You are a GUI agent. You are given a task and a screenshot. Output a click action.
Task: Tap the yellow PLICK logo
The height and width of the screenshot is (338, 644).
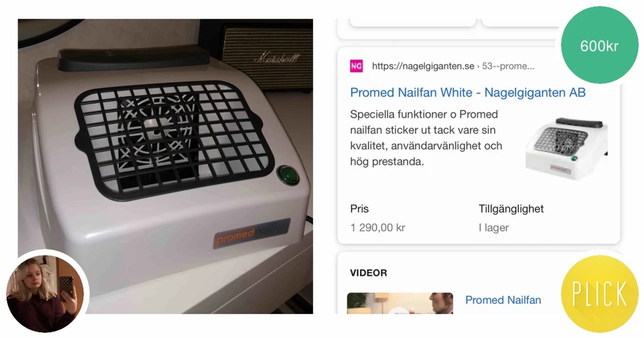tap(600, 293)
